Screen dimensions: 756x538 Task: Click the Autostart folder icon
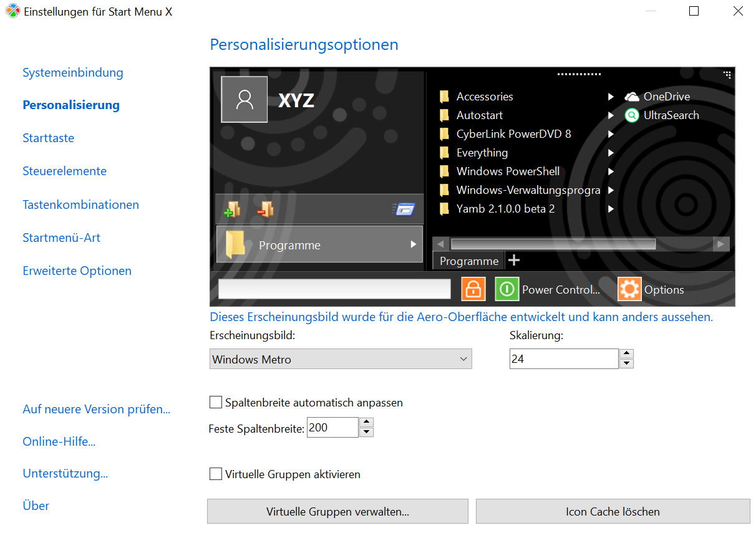click(x=444, y=115)
